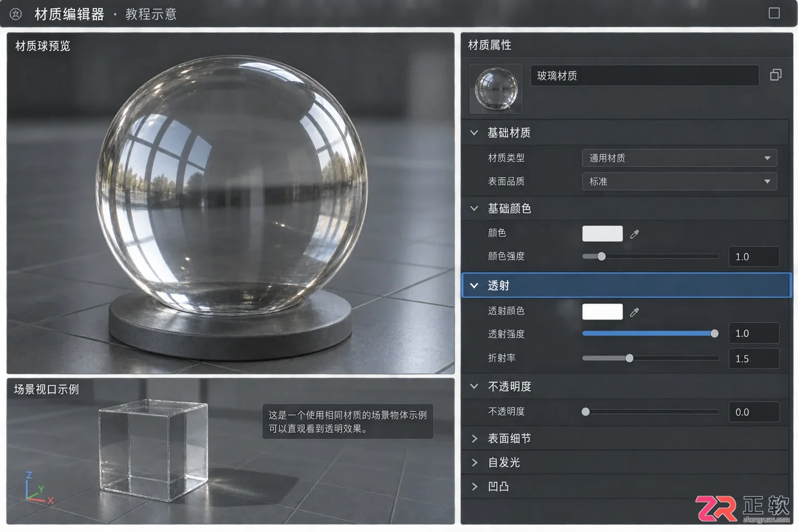Collapse the 基础材质 section

pos(474,133)
